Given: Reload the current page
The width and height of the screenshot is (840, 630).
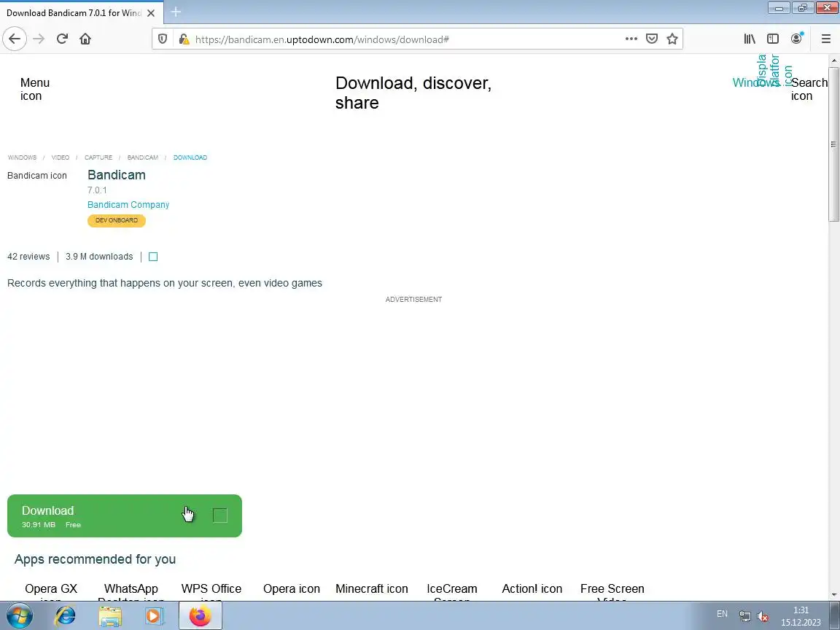Looking at the screenshot, I should [x=62, y=39].
